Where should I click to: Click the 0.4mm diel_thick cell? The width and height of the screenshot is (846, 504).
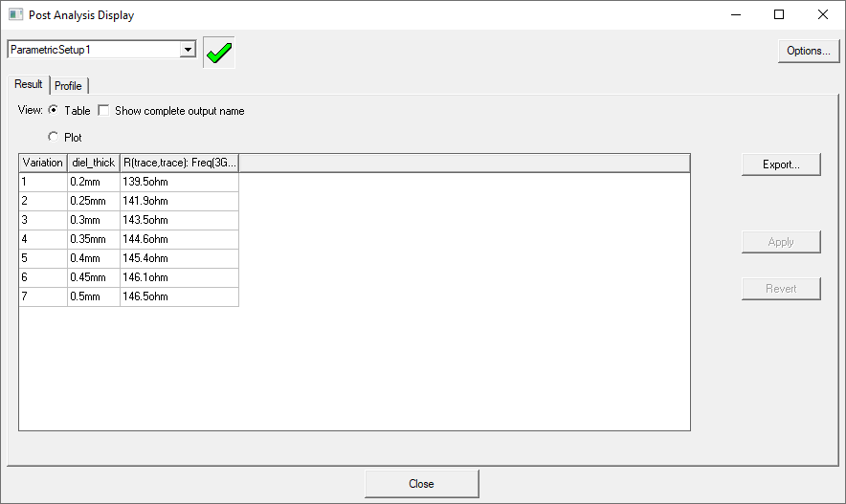[x=94, y=258]
